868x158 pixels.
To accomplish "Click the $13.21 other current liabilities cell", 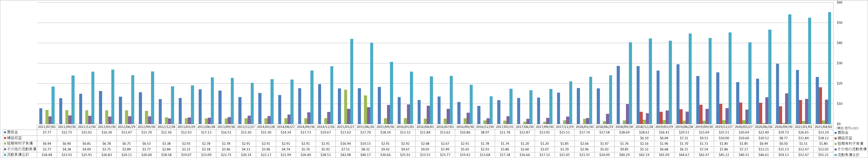I will pyautogui.click(x=764, y=149).
